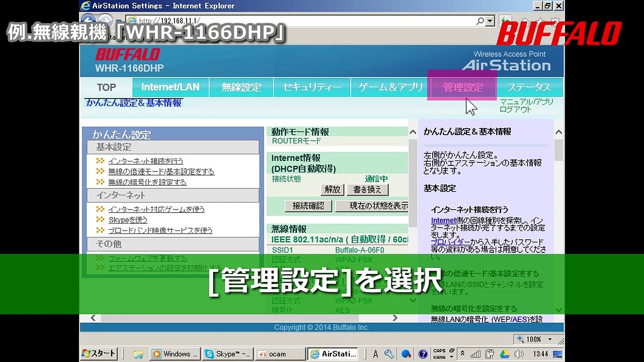Click the ログアウト link

tap(515, 109)
